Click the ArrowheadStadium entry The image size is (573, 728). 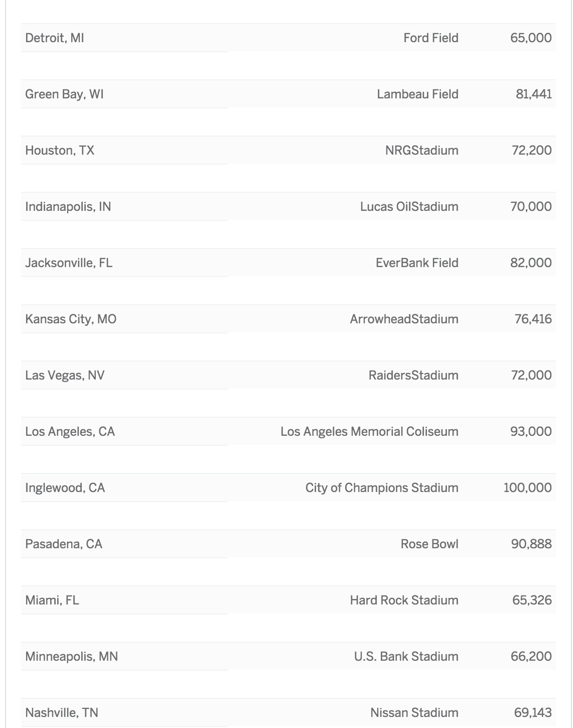404,319
